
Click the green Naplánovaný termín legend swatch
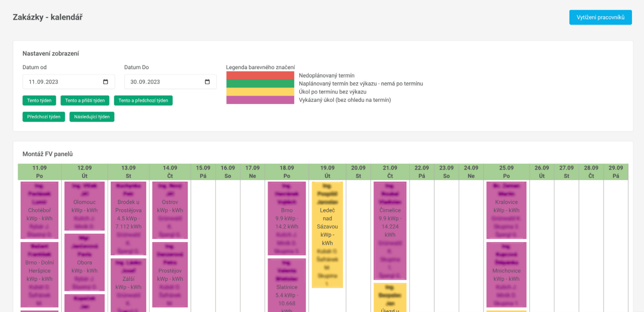click(260, 84)
